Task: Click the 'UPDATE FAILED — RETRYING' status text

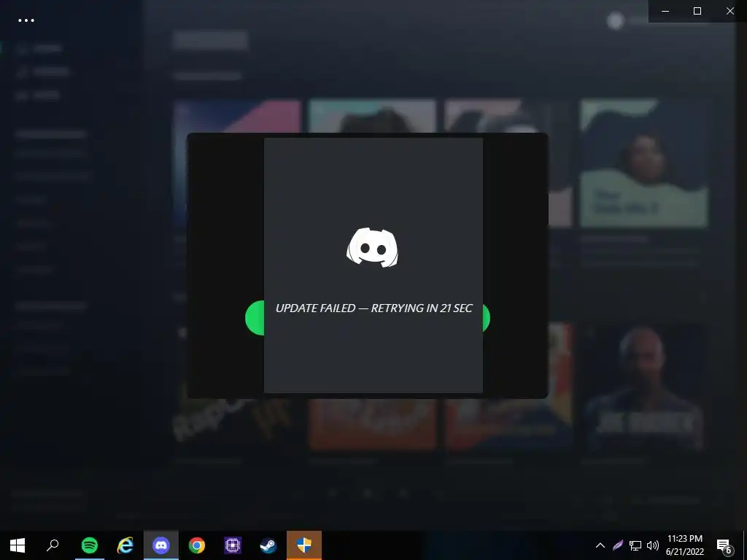Action: (x=374, y=308)
